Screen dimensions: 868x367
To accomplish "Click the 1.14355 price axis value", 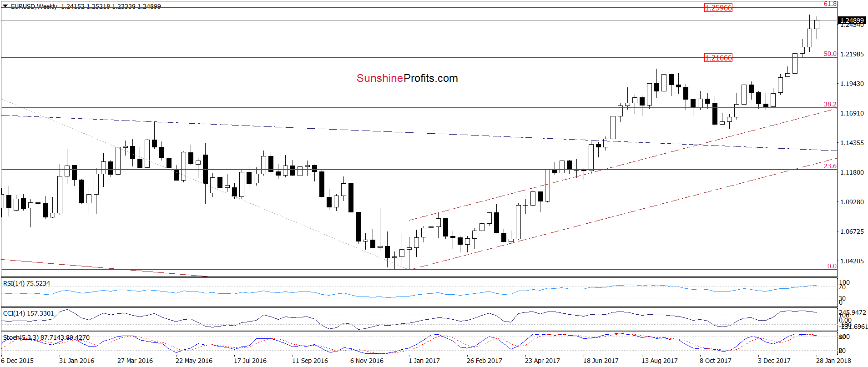I will point(852,143).
